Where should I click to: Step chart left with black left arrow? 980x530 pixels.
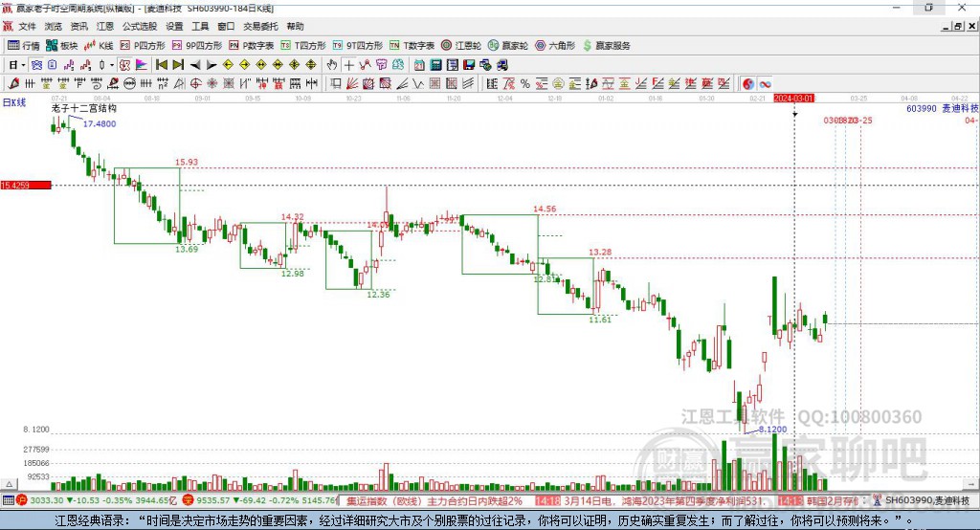coord(195,65)
